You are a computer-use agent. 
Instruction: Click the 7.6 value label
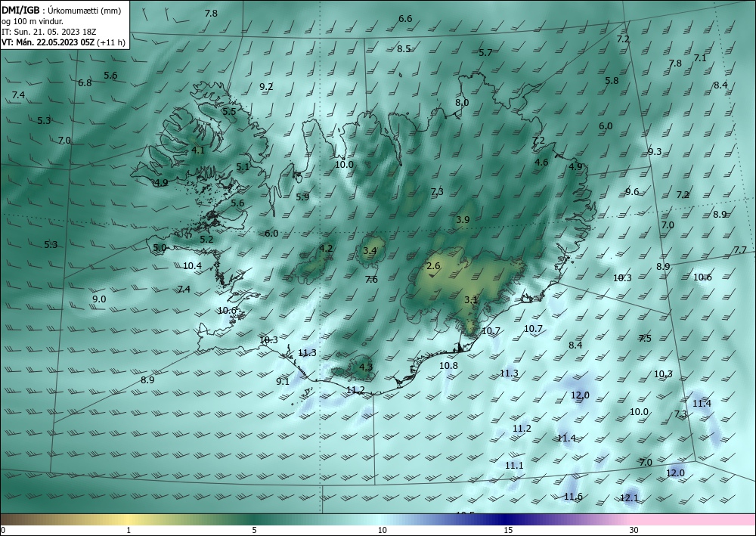[371, 279]
